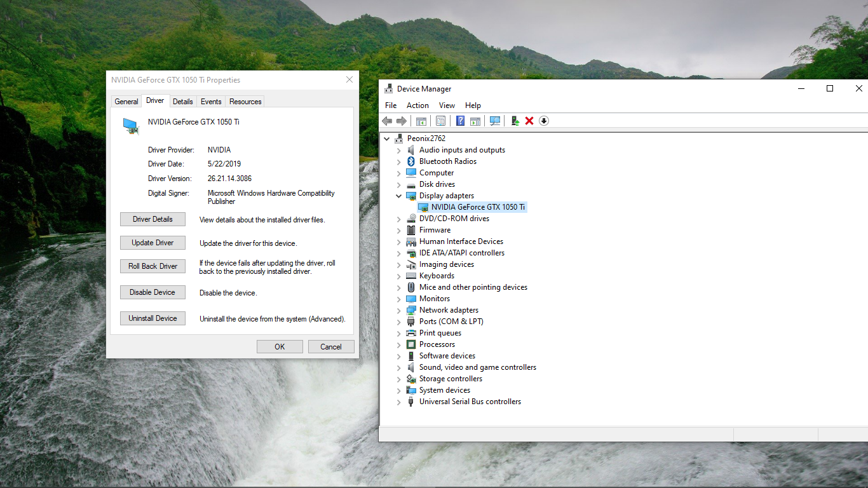Click the Scan for hardware changes icon
This screenshot has width=868, height=488.
click(495, 121)
